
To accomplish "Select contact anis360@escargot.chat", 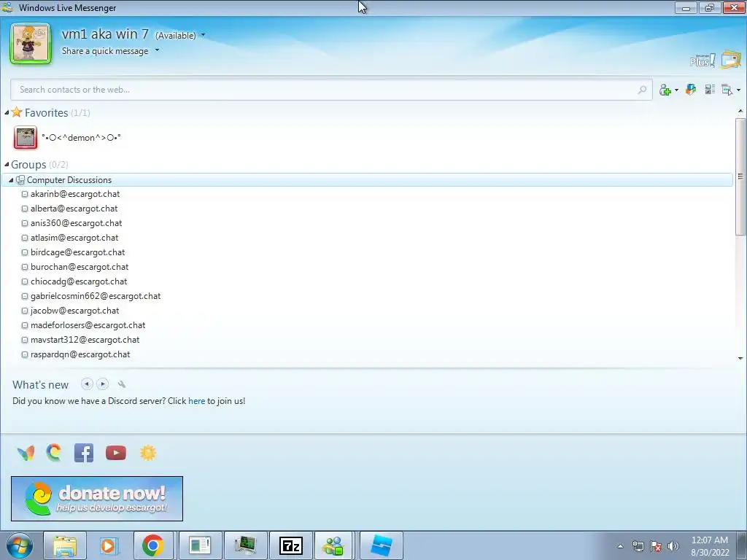I will point(76,223).
